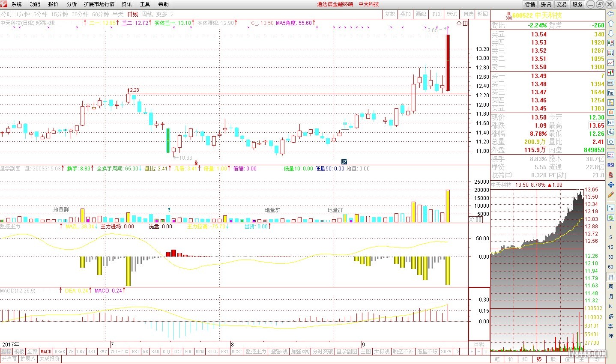Select the KDJ indicator tab

tap(166, 352)
